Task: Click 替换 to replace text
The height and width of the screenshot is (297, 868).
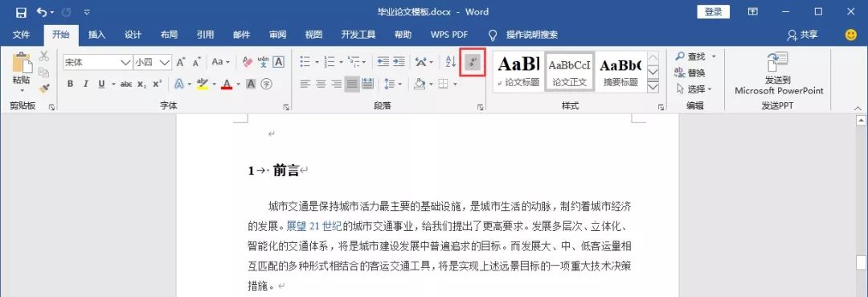Action: pos(690,72)
